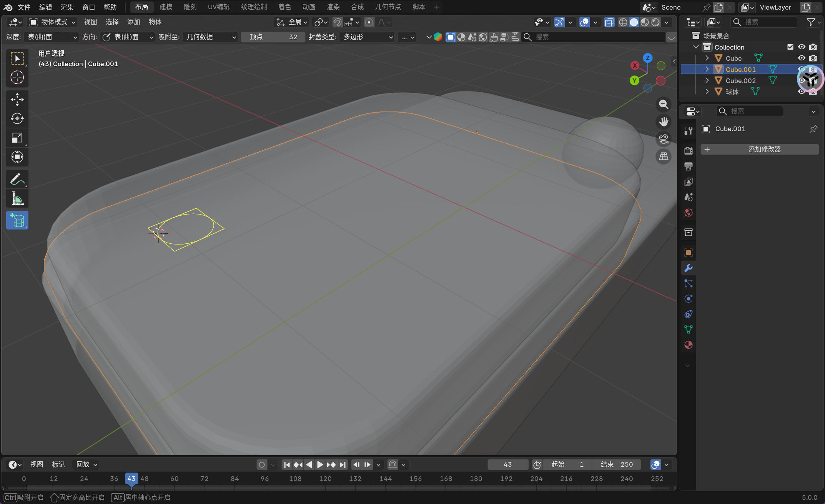
Task: Expand Cube.002 in outliner
Action: [707, 80]
